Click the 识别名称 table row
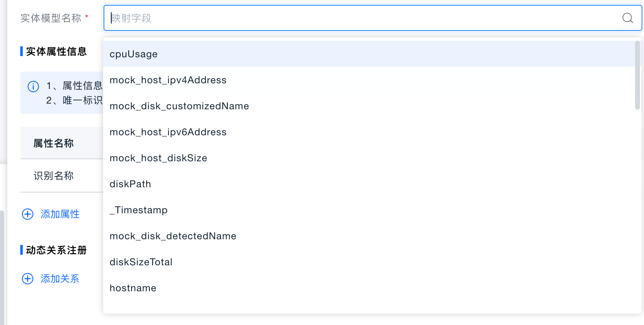The width and height of the screenshot is (644, 325). pos(53,176)
